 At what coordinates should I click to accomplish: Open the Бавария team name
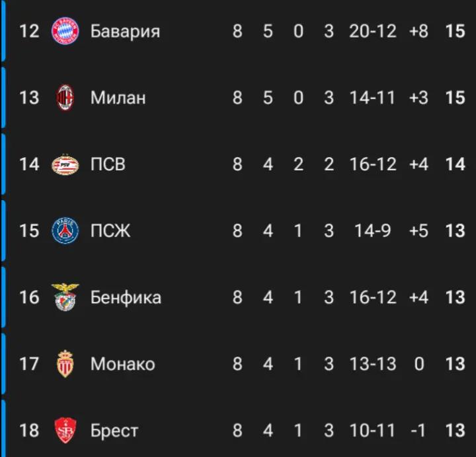[125, 31]
